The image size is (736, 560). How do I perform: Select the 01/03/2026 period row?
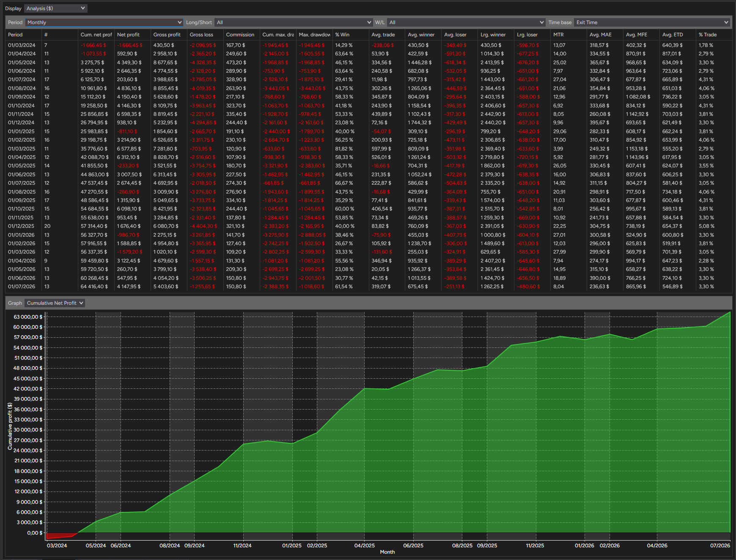(x=369, y=252)
